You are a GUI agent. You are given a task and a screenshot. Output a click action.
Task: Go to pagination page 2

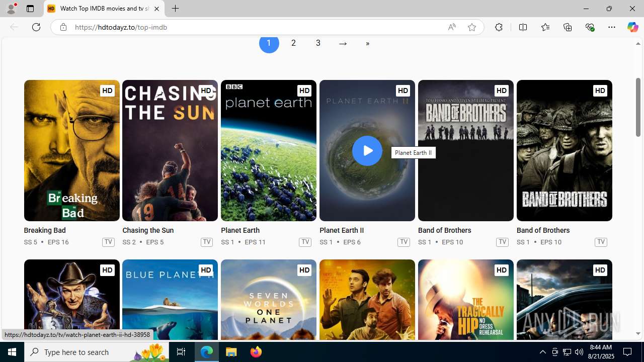click(293, 43)
